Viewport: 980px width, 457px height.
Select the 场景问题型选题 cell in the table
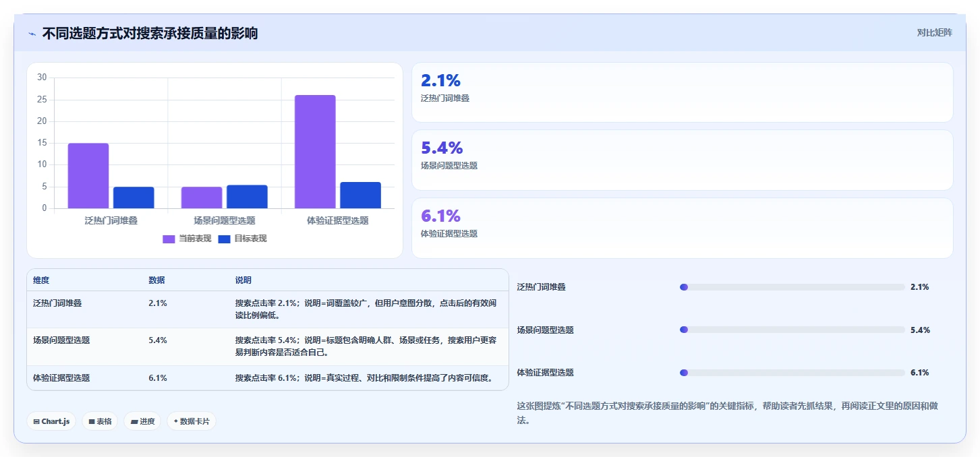(61, 340)
